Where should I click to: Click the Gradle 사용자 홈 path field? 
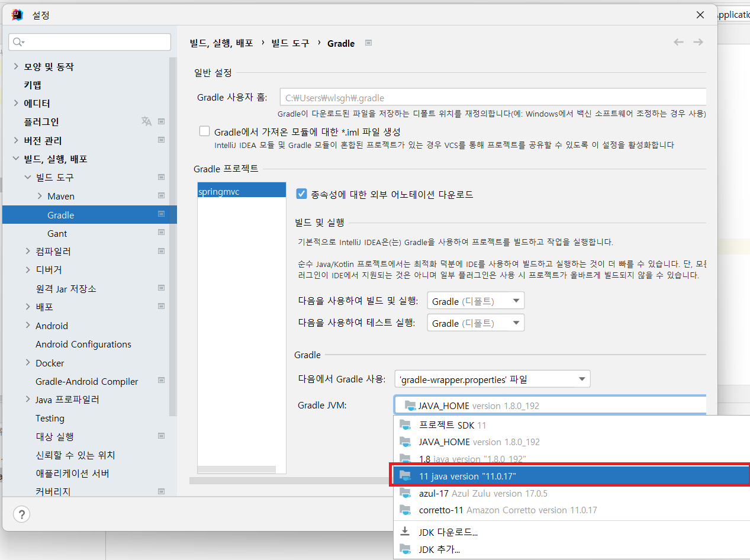click(x=493, y=97)
